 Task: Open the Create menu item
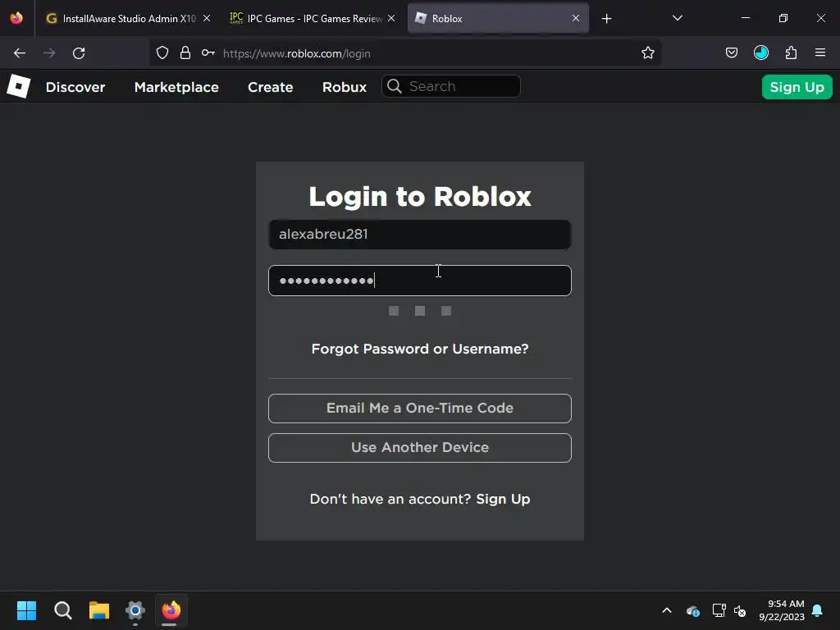coord(271,87)
